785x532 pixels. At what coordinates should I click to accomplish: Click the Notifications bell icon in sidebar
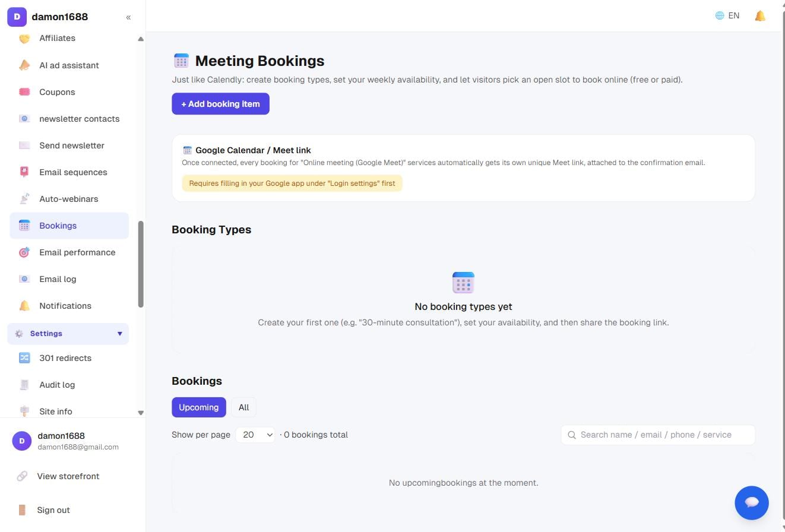tap(24, 306)
